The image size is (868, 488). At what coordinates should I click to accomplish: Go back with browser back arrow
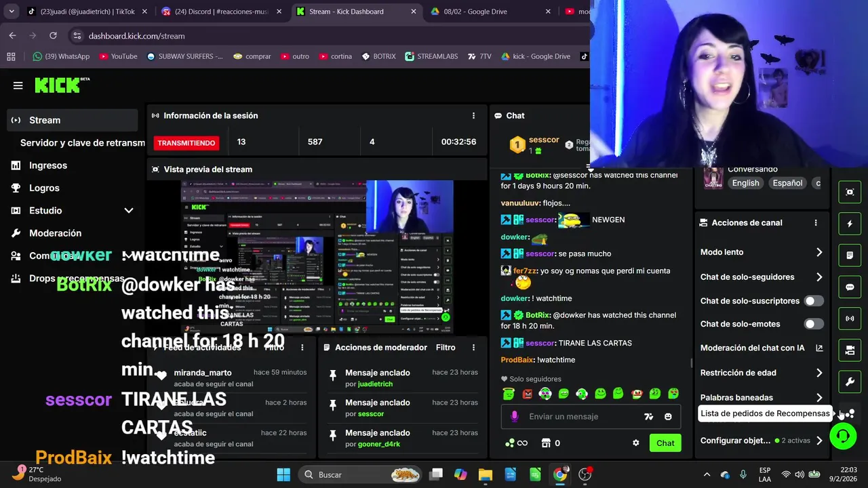(x=12, y=35)
